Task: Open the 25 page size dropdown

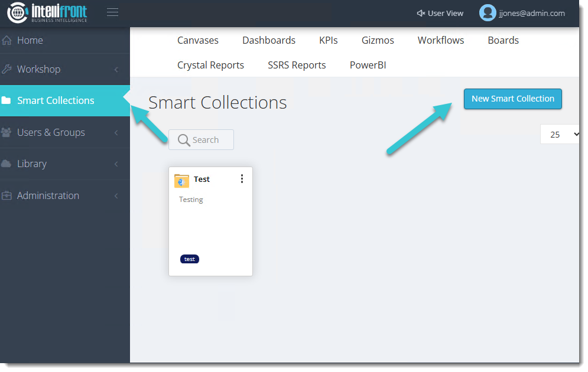Action: (x=560, y=134)
